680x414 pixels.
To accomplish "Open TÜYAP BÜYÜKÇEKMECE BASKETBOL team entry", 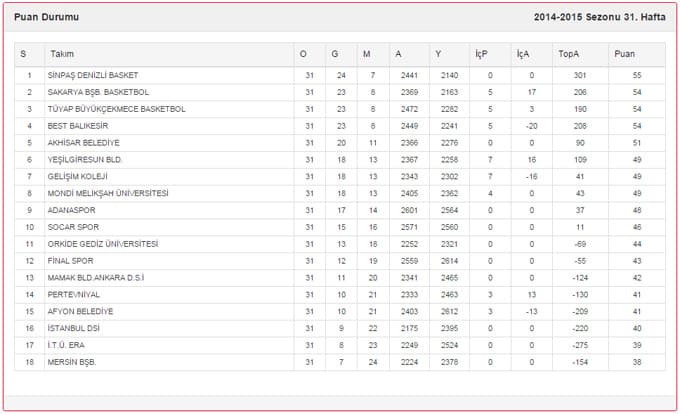I will [x=116, y=109].
